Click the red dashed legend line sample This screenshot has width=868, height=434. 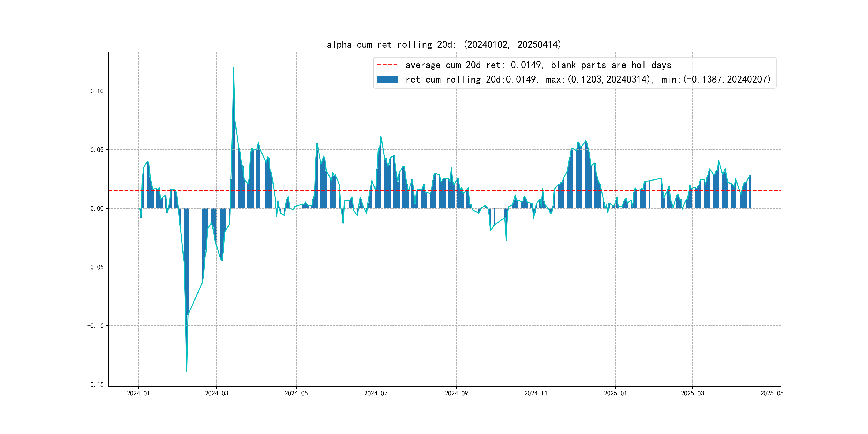[387, 65]
